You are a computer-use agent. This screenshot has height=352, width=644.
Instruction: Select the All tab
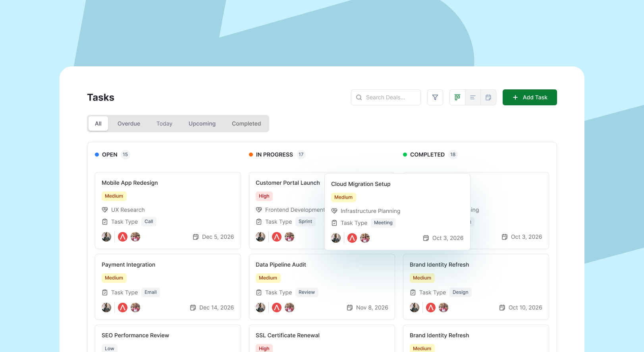pyautogui.click(x=98, y=124)
